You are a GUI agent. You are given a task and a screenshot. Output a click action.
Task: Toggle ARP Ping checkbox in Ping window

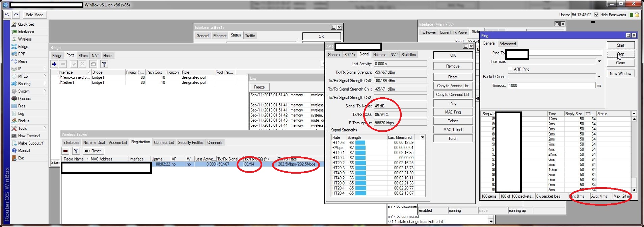click(x=510, y=69)
